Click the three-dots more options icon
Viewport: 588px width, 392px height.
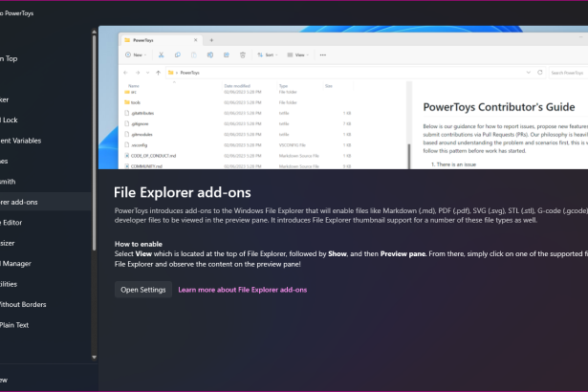[323, 54]
